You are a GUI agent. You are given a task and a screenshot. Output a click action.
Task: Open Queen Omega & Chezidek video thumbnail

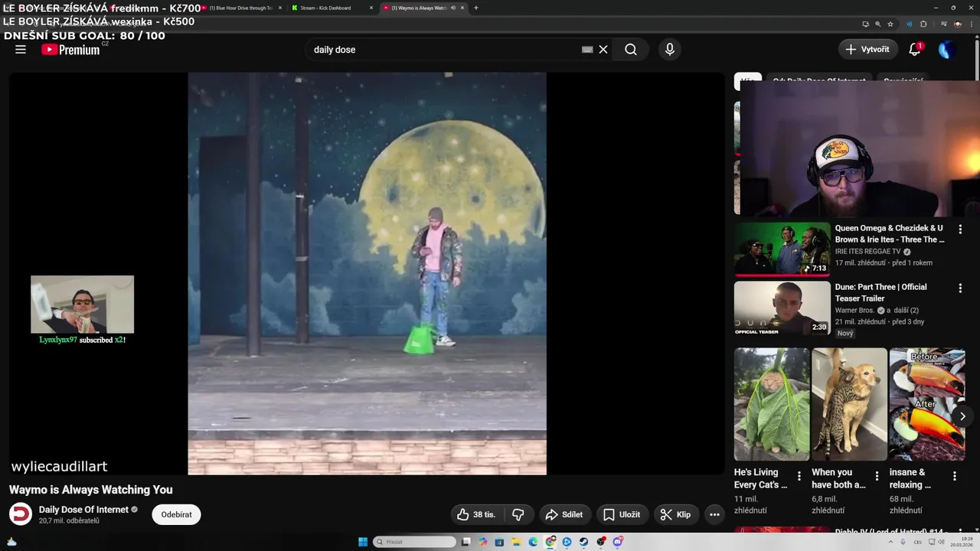[782, 249]
